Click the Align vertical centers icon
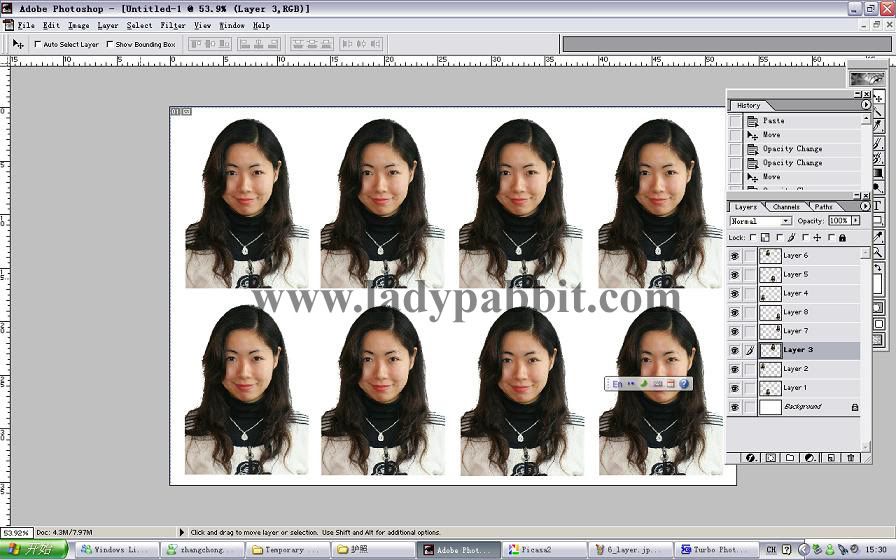The width and height of the screenshot is (896, 560). [x=210, y=44]
